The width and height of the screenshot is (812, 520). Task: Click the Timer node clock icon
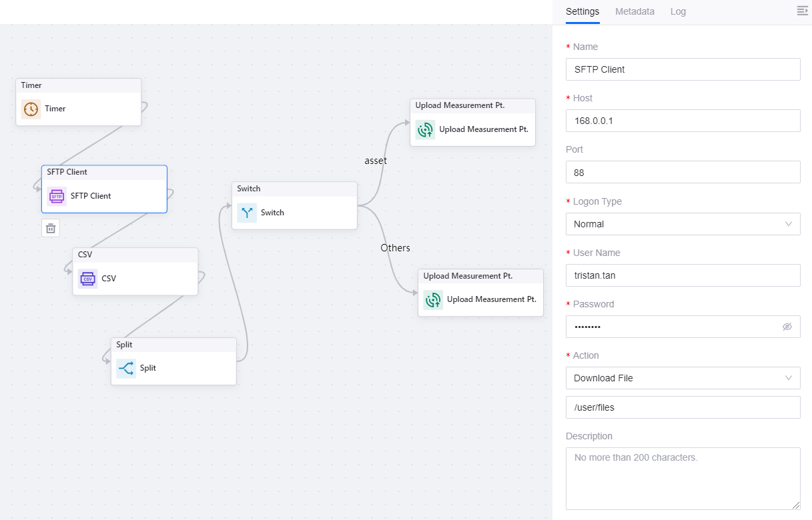point(31,109)
